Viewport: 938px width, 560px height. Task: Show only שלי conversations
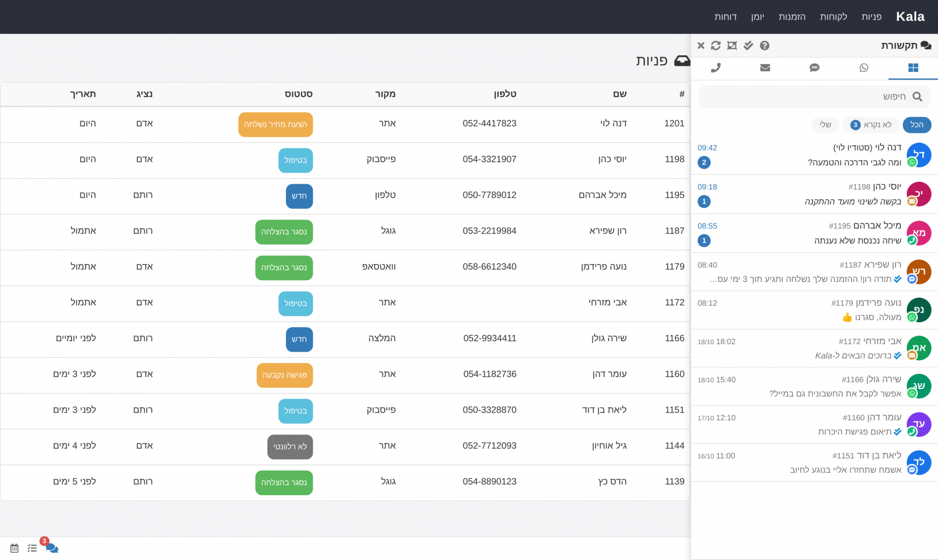[x=825, y=125]
